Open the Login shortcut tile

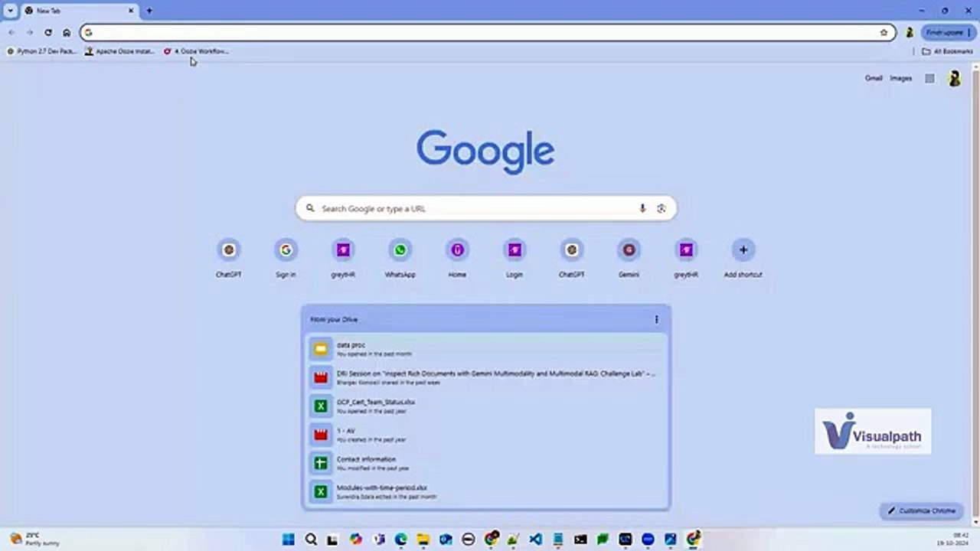[514, 258]
